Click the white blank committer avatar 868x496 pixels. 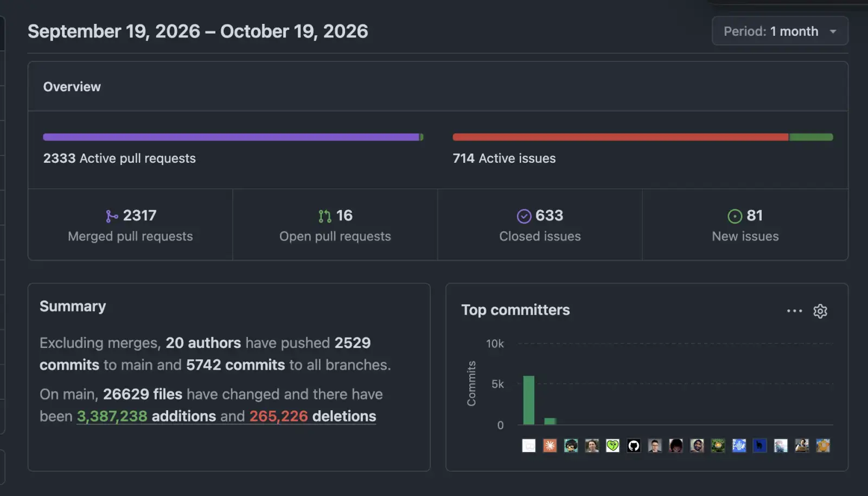pyautogui.click(x=528, y=446)
